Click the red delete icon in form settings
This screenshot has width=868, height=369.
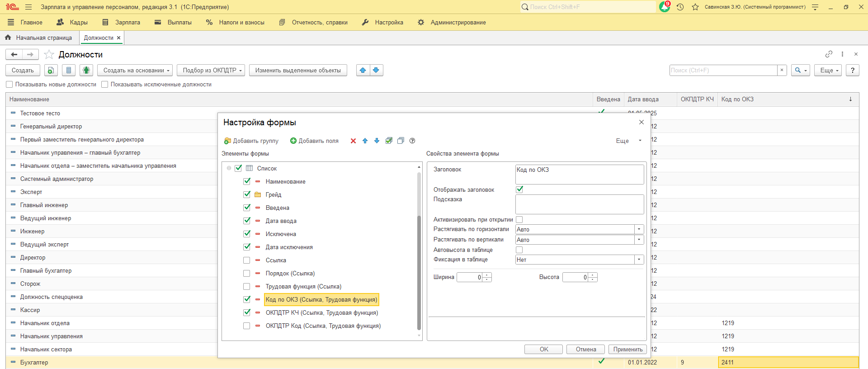(x=353, y=141)
